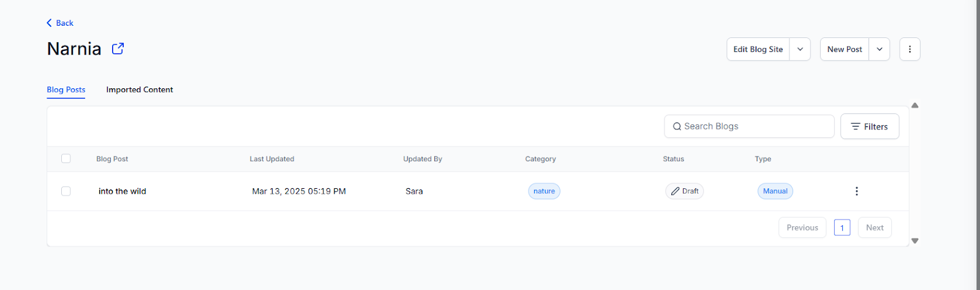The width and height of the screenshot is (980, 290).
Task: Select the checkbox for into the wild post
Action: pos(66,191)
